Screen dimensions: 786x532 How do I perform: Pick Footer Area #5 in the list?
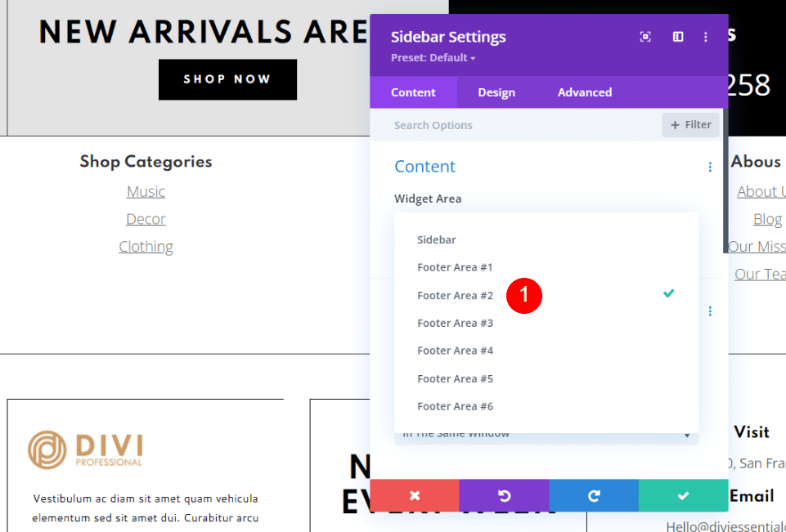click(x=456, y=378)
